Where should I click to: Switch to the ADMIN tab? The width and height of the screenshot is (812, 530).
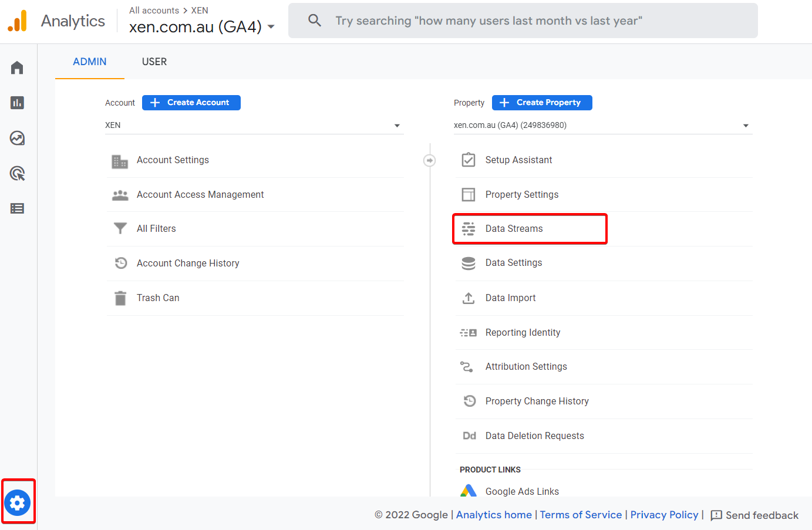click(x=90, y=62)
